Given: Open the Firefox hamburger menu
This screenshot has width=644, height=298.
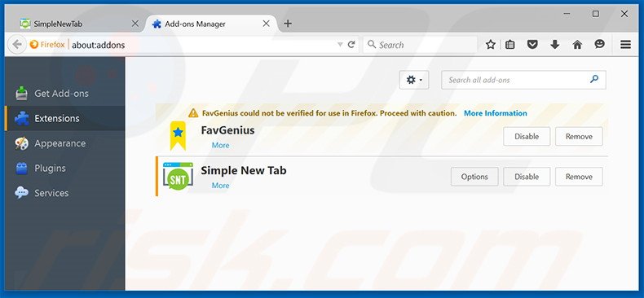Looking at the screenshot, I should coord(625,44).
